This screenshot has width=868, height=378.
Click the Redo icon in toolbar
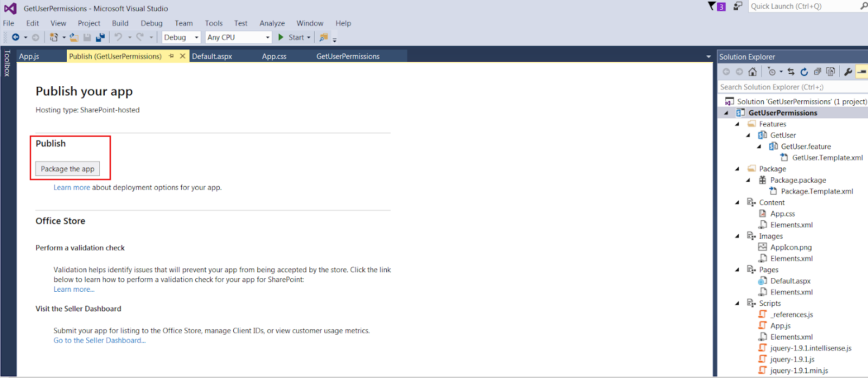140,37
